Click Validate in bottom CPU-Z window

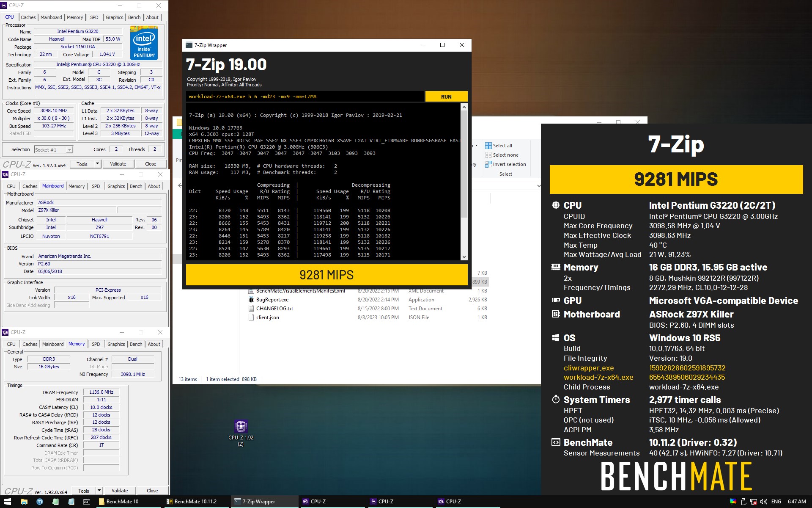[120, 491]
